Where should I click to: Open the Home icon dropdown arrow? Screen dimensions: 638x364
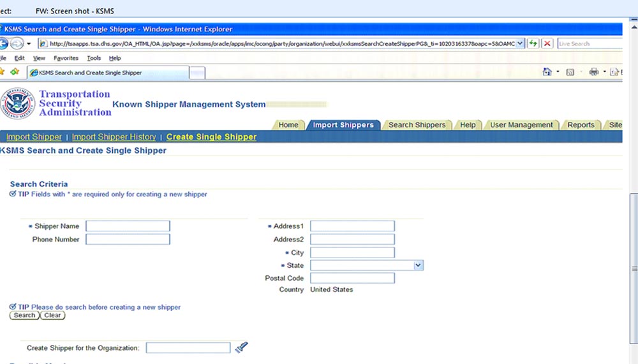pos(558,72)
